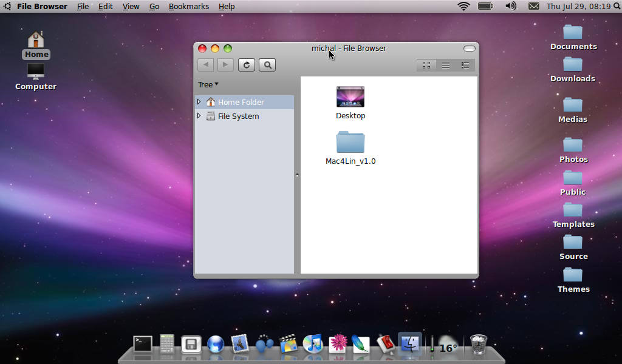Select the Downloads desktop folder

pyautogui.click(x=573, y=70)
